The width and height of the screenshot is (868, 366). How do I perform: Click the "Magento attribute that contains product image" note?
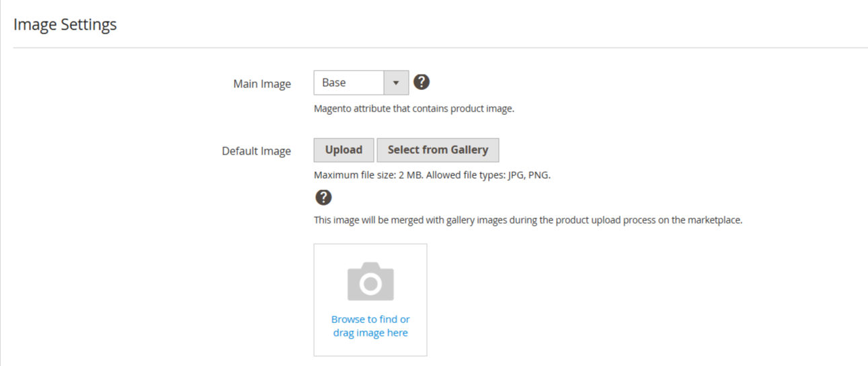413,109
